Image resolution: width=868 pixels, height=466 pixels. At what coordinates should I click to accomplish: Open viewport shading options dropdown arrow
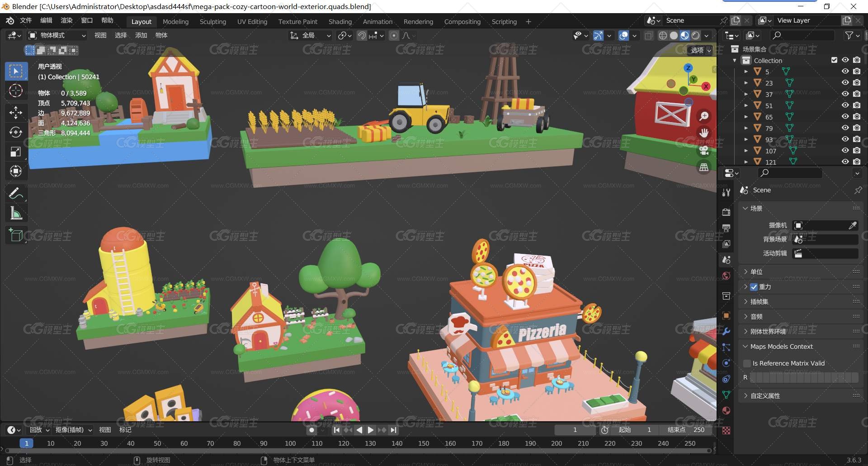coord(707,35)
